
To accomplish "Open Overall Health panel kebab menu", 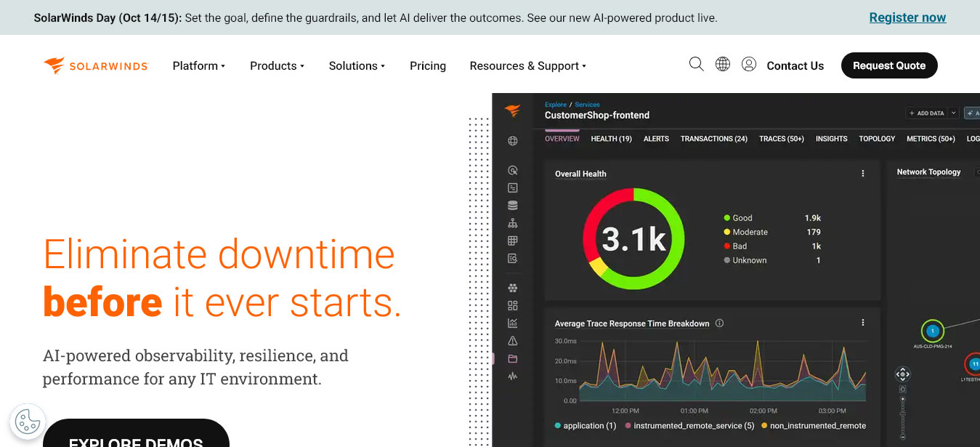I will click(x=863, y=174).
